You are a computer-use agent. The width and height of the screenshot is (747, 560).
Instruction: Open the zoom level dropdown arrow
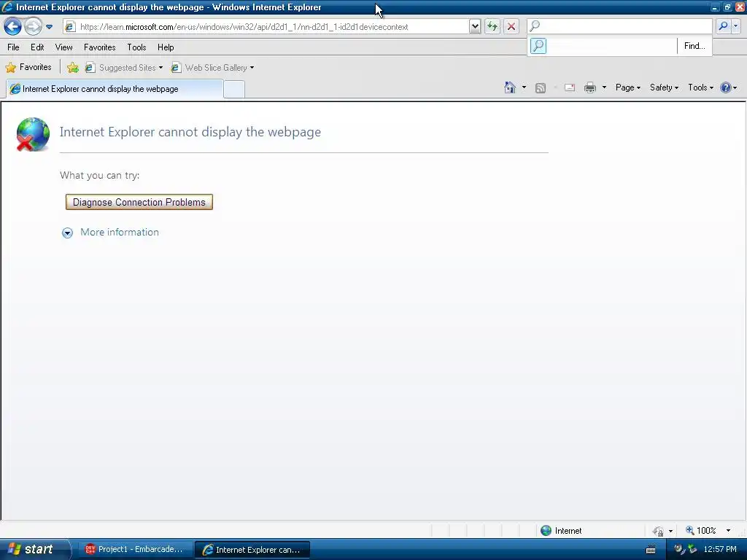point(728,531)
